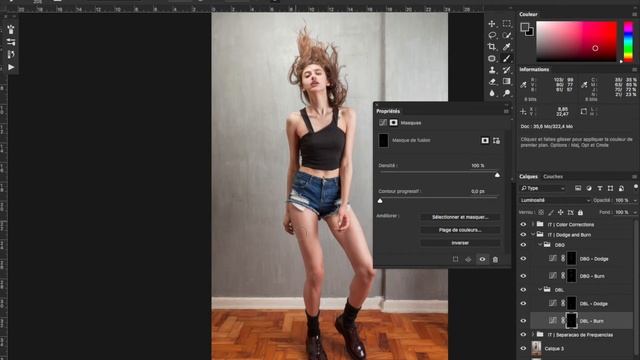Click the vector mask button in Propriétés
Viewport: 640px width, 360px height.
[496, 140]
